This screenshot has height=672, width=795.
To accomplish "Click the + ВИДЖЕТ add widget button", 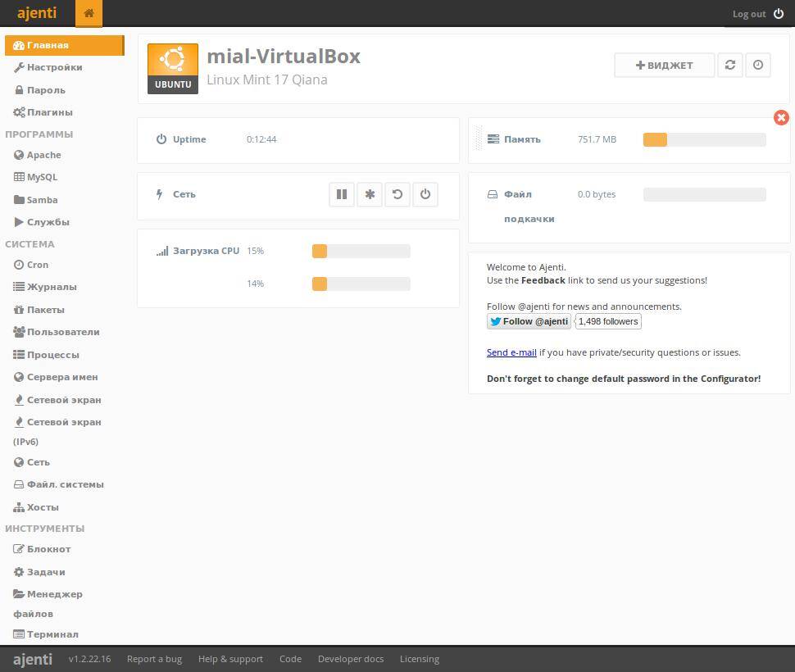I will click(x=664, y=65).
